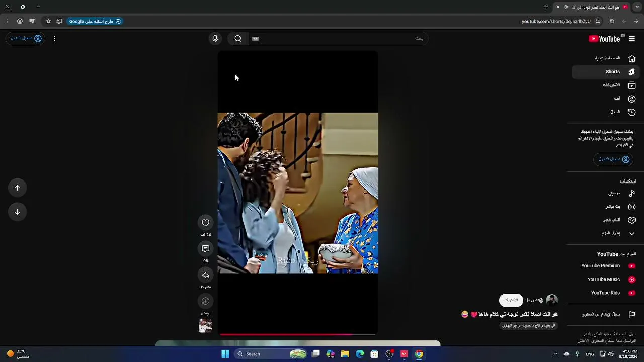The height and width of the screenshot is (362, 644).
Task: Open File Explorer from the taskbar
Action: 345,354
